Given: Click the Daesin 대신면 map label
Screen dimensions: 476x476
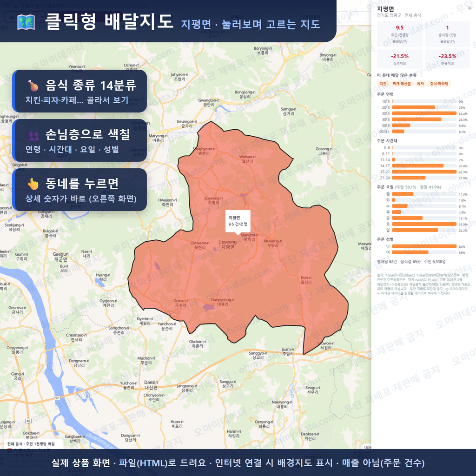Looking at the screenshot, I should [x=151, y=384].
